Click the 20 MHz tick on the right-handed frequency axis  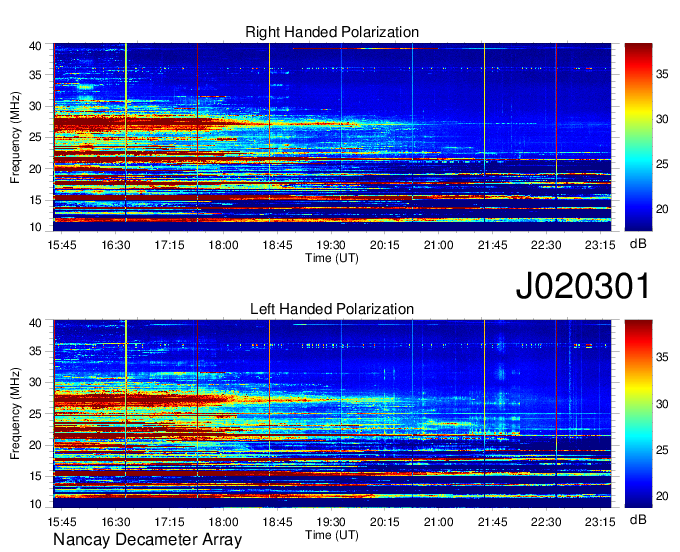(x=36, y=169)
